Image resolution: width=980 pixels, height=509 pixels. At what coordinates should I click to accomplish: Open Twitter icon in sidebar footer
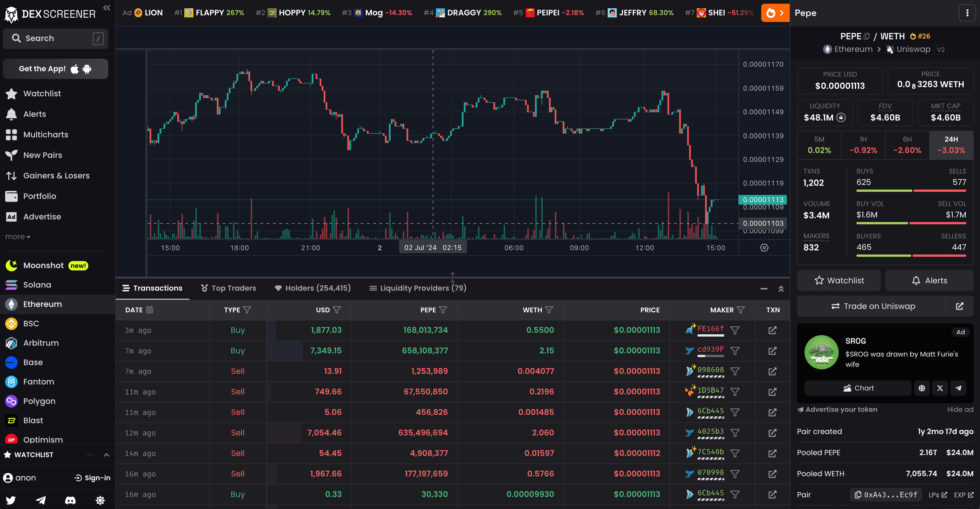pyautogui.click(x=11, y=500)
